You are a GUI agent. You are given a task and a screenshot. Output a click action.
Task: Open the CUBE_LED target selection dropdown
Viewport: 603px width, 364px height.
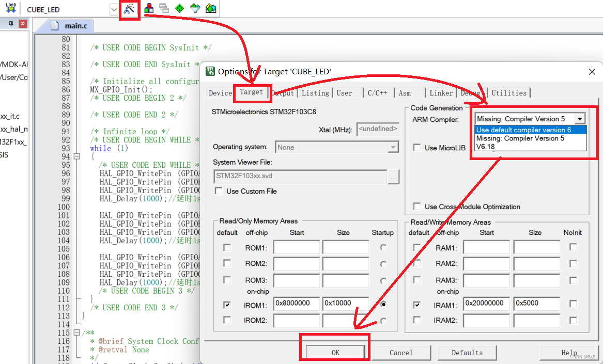point(114,9)
